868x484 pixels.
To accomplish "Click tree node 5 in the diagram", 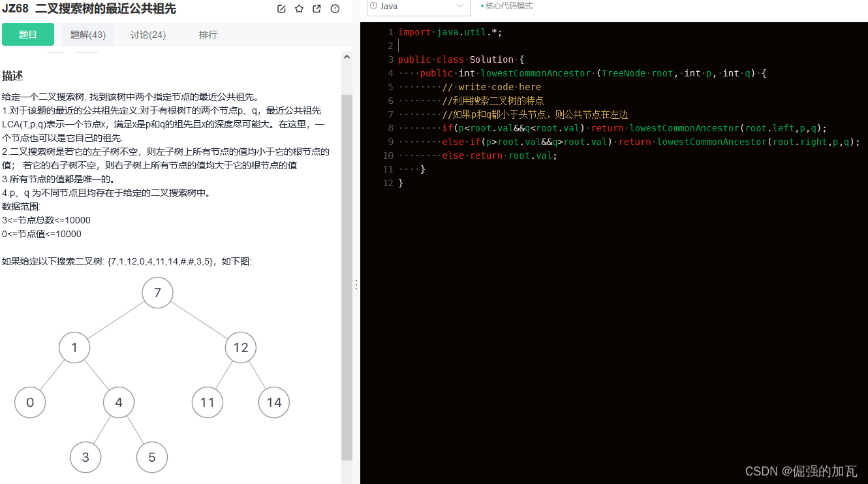I will pyautogui.click(x=152, y=457).
